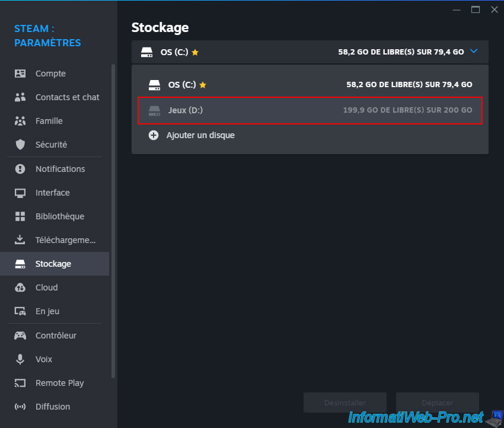Choose Jeux (D:) drive from list

[310, 110]
